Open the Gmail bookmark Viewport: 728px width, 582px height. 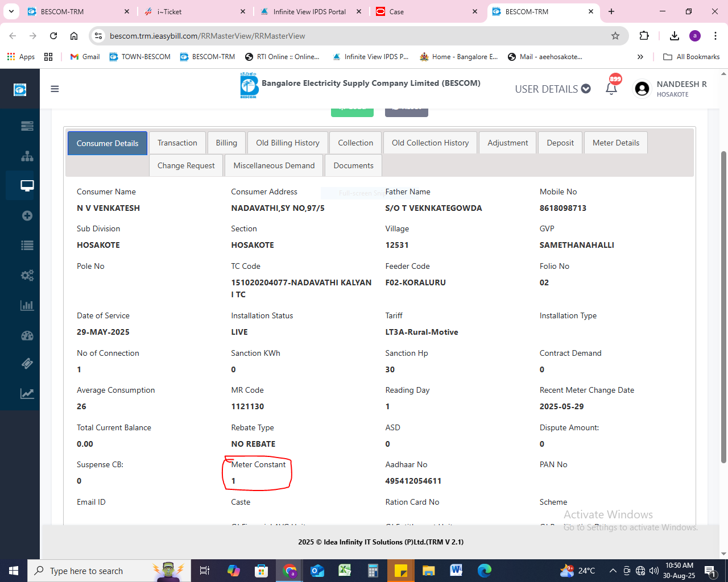85,57
